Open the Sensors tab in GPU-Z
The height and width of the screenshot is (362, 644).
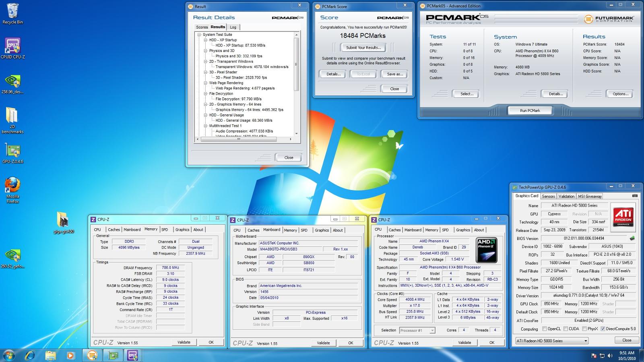click(x=548, y=196)
